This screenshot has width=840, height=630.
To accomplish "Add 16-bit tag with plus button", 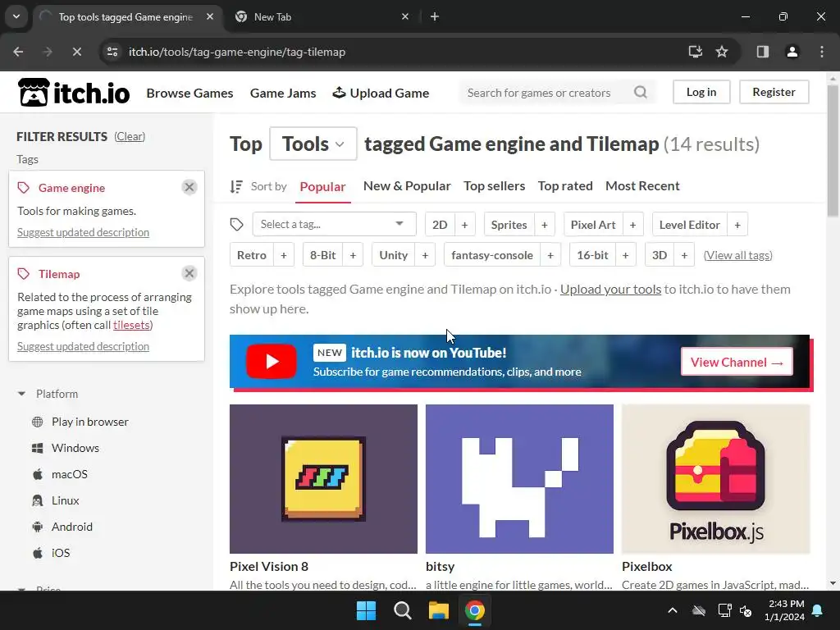I will [625, 255].
